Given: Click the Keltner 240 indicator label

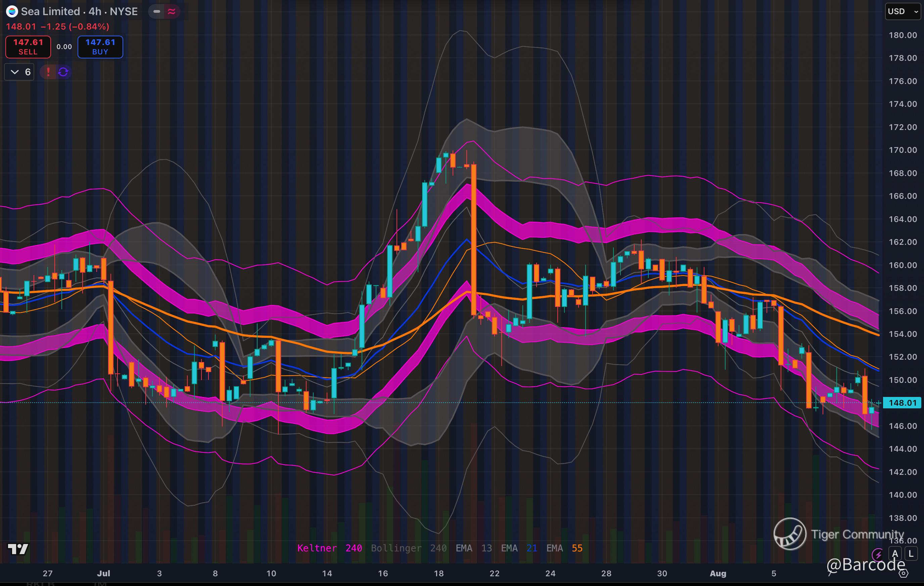Looking at the screenshot, I should pos(329,548).
